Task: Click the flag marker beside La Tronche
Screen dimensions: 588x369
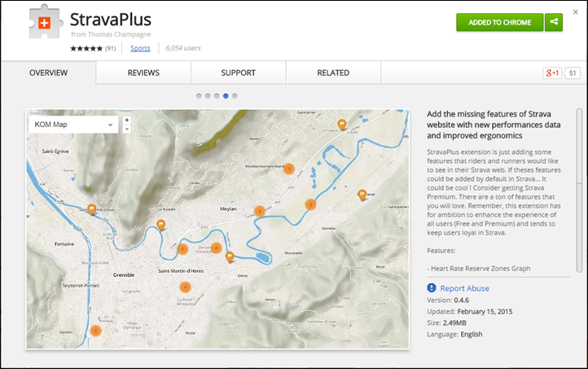Action: (161, 225)
